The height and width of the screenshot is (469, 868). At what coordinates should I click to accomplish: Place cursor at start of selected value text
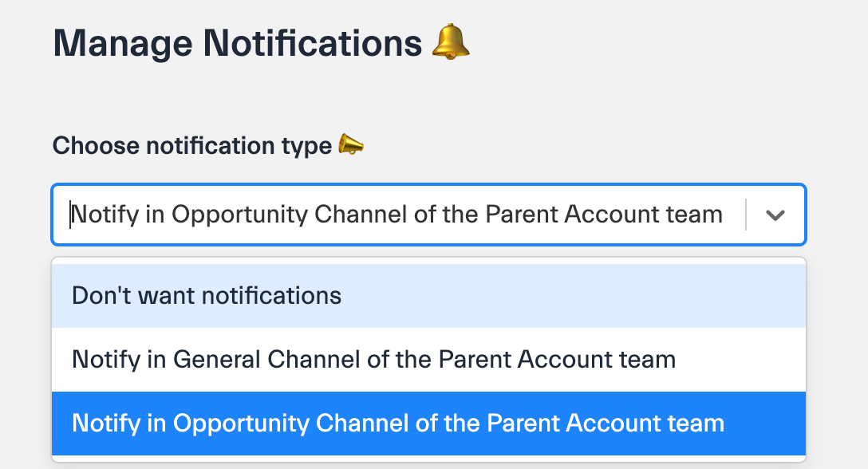[x=72, y=215]
